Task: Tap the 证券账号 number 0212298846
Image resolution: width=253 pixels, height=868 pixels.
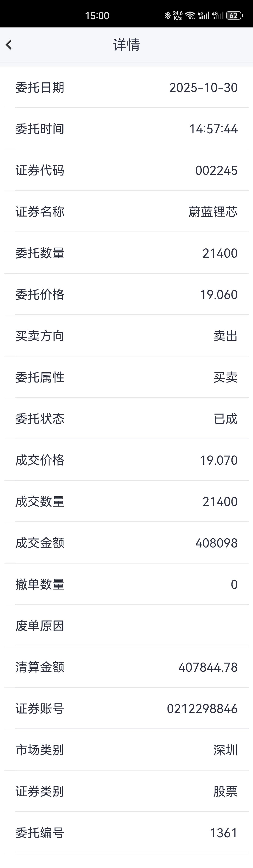Action: tap(202, 709)
